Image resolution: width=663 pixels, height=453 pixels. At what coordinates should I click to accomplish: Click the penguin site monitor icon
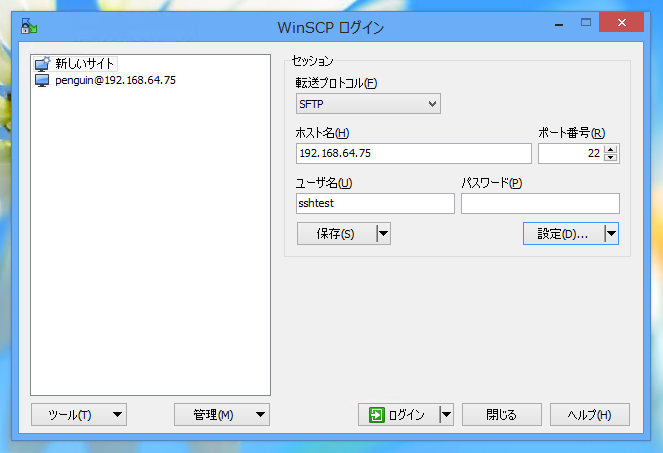42,80
